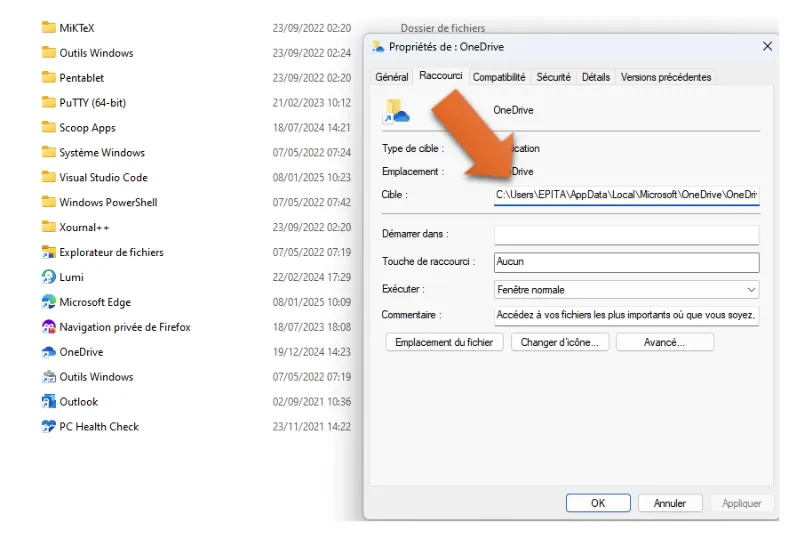Open the Avancé options button
Screen dimensions: 808x541
(x=665, y=342)
